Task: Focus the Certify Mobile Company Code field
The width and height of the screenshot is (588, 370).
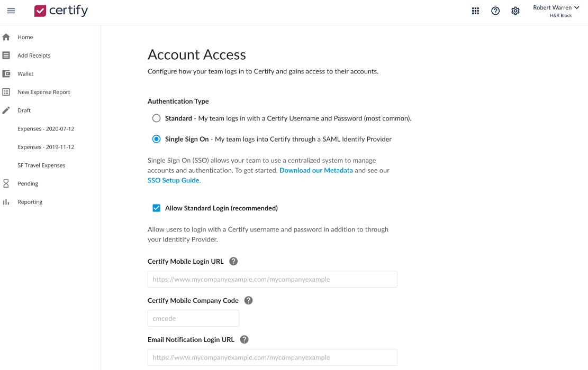Action: coord(193,318)
